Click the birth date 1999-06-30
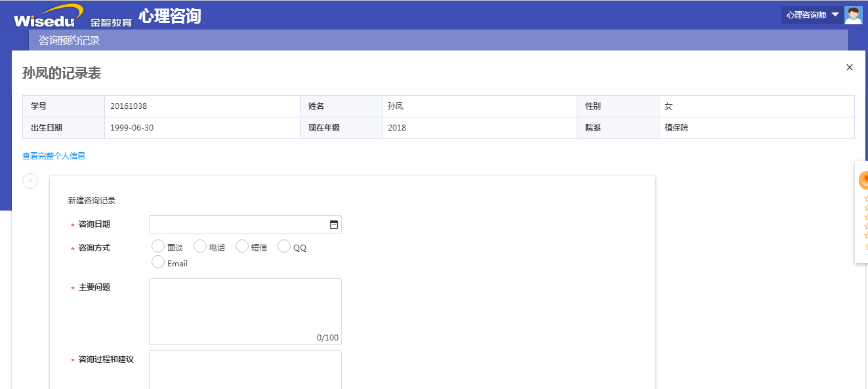The image size is (868, 389). [x=132, y=128]
